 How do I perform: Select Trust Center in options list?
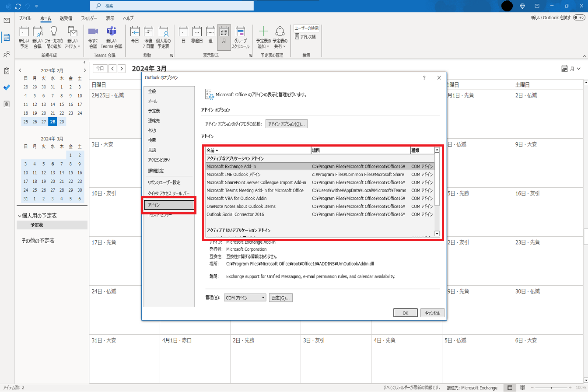pos(160,215)
